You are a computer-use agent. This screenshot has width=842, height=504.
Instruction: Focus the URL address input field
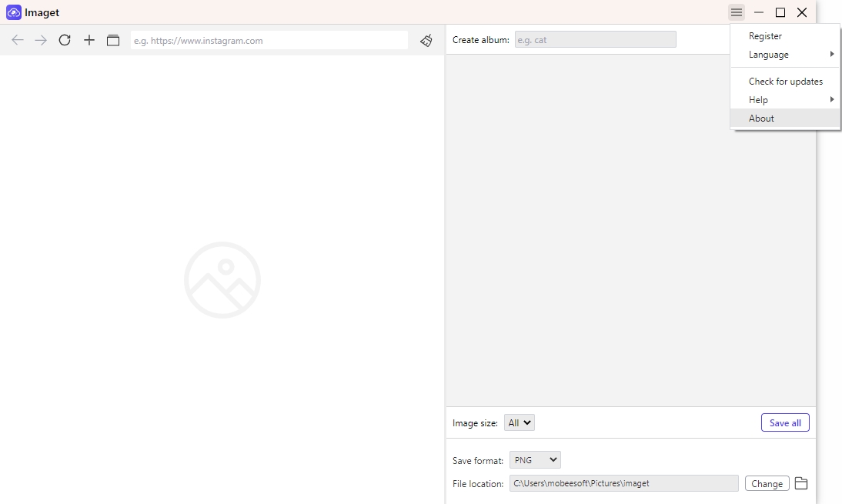click(x=269, y=40)
